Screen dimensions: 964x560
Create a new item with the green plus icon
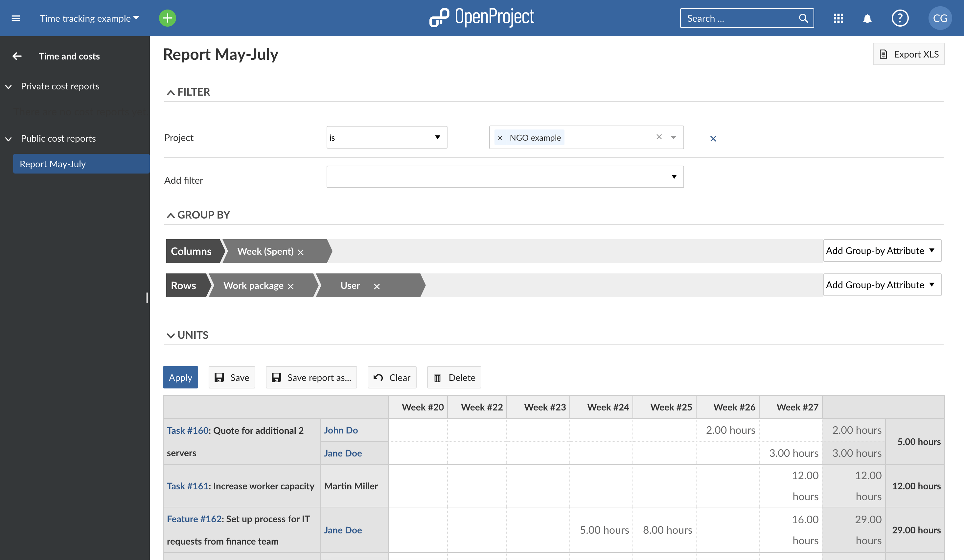pyautogui.click(x=167, y=18)
